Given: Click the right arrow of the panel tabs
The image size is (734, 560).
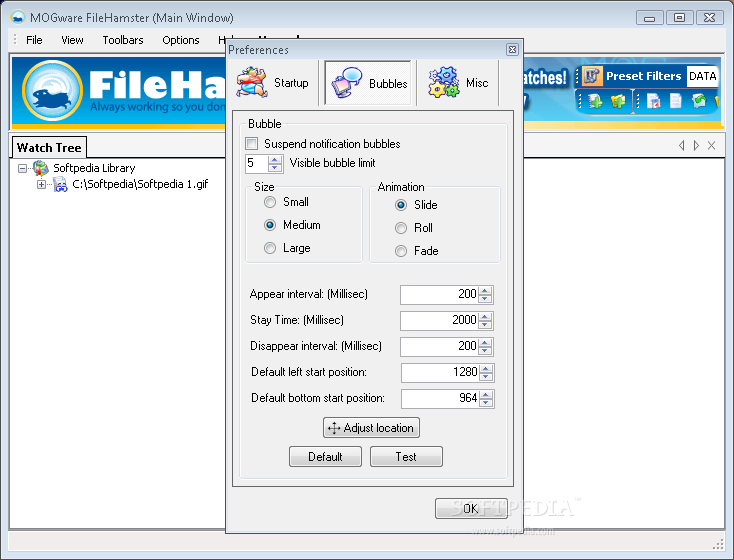Looking at the screenshot, I should tap(696, 146).
